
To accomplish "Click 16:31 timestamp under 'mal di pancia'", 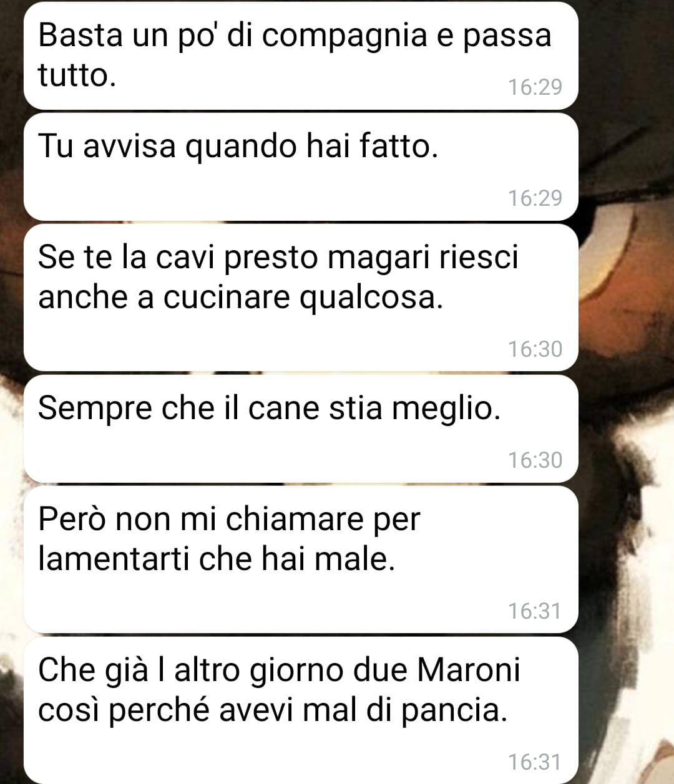I will tap(535, 762).
